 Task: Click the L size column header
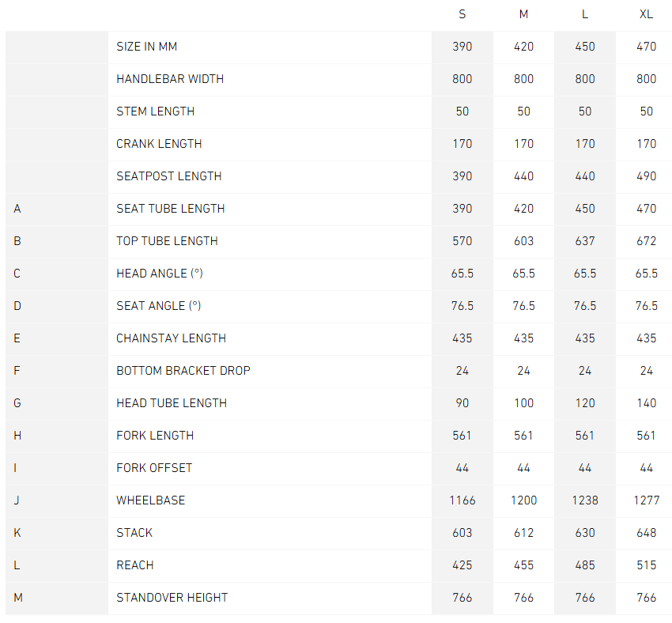click(585, 14)
